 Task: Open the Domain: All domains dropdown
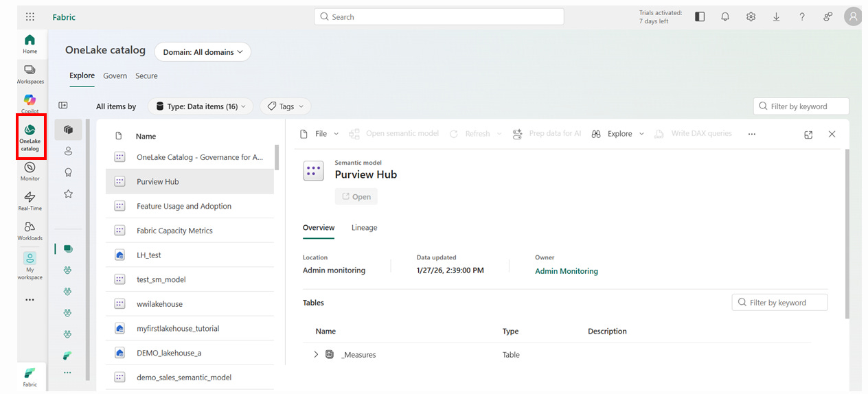tap(203, 52)
